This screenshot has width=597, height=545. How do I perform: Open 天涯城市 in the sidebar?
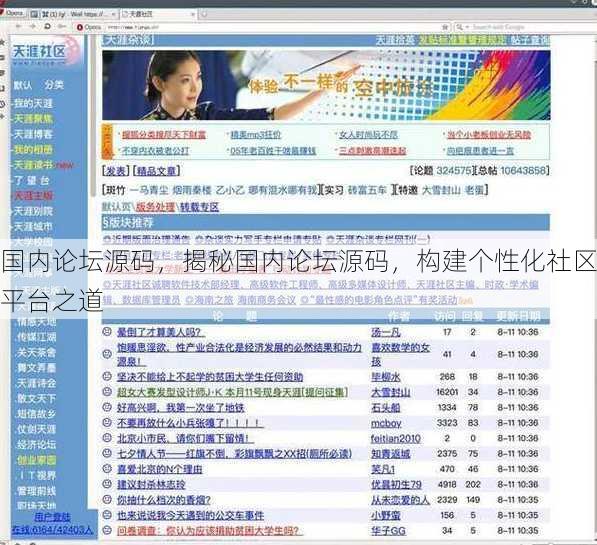click(x=33, y=227)
